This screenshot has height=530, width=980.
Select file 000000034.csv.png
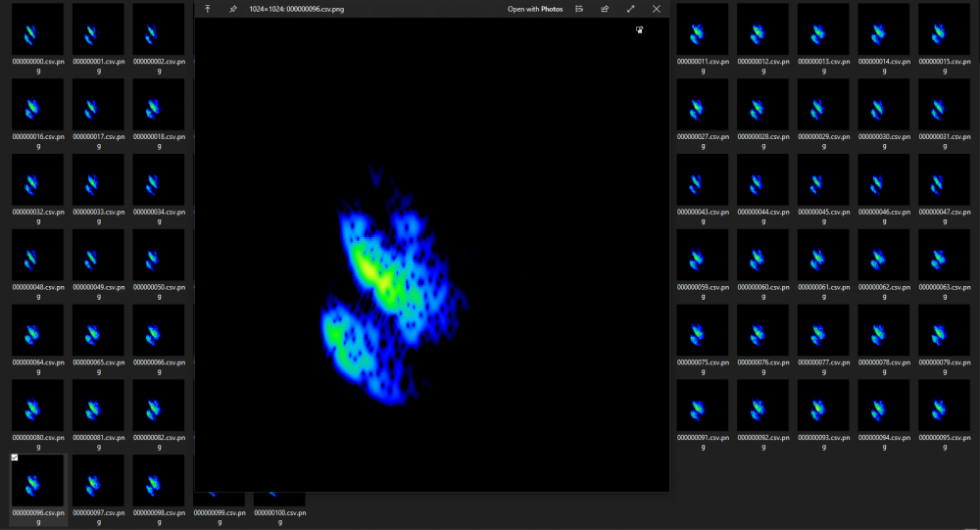(x=160, y=180)
